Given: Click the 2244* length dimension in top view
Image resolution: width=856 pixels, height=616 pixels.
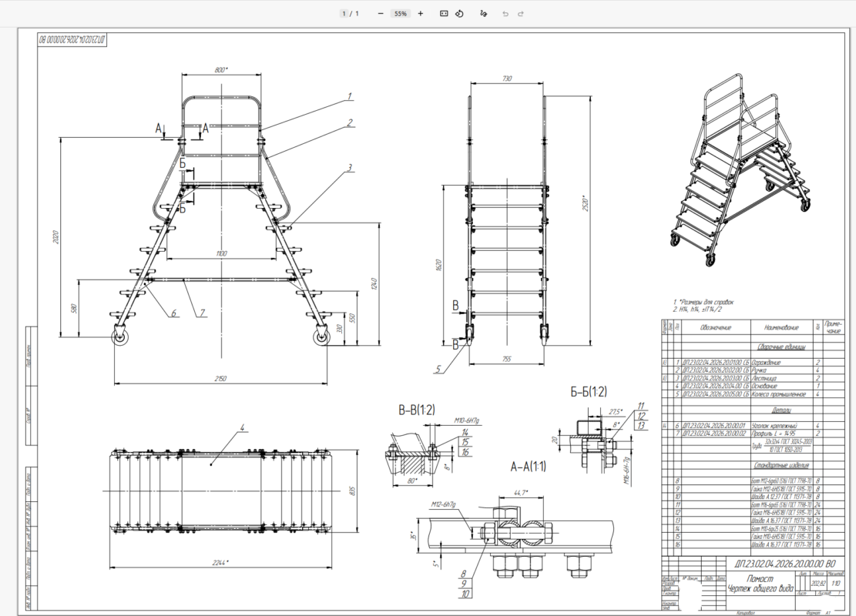Looking at the screenshot, I should [220, 563].
